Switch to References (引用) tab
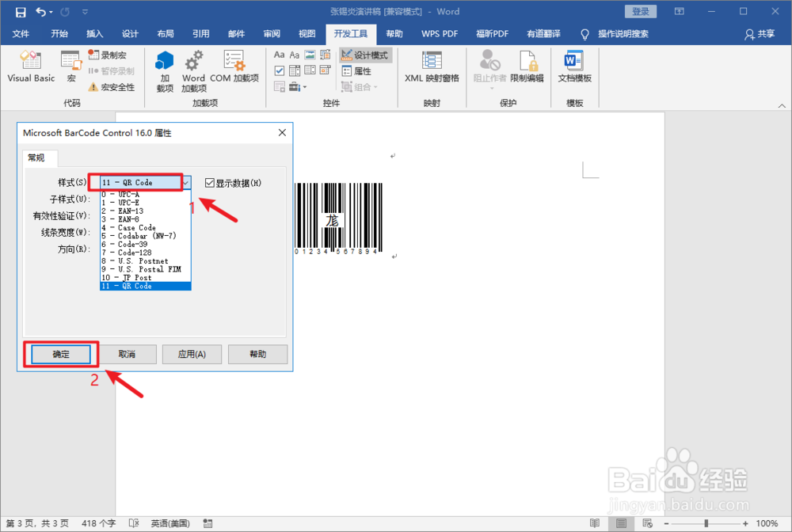 point(200,34)
